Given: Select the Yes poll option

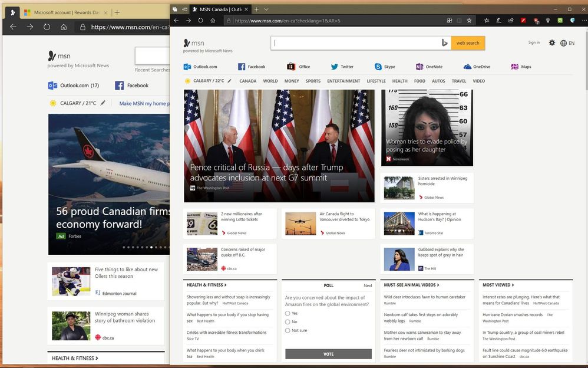Looking at the screenshot, I should coord(288,313).
